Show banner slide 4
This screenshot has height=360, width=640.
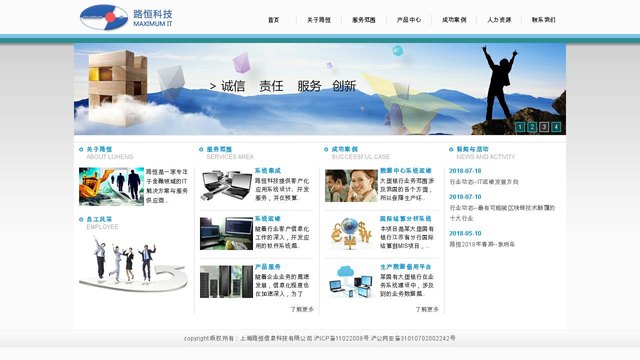coord(556,127)
